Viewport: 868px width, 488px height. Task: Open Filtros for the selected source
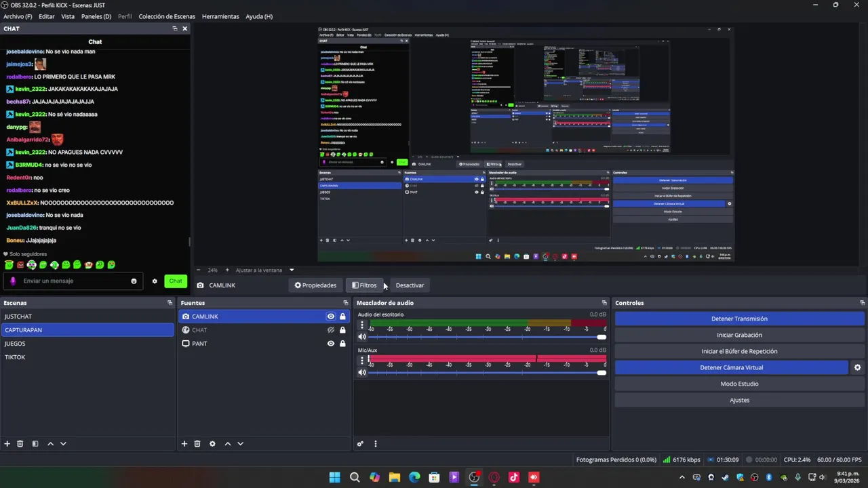point(364,285)
